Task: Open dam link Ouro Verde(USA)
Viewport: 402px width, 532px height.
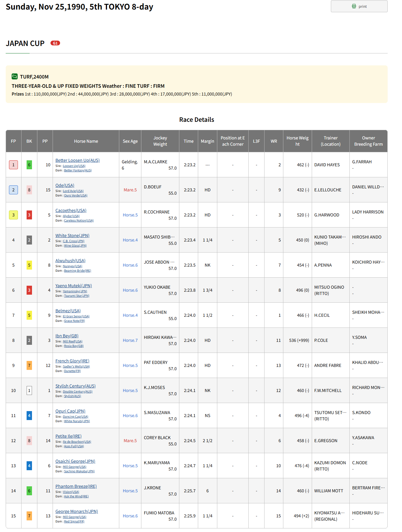Action: pos(76,196)
